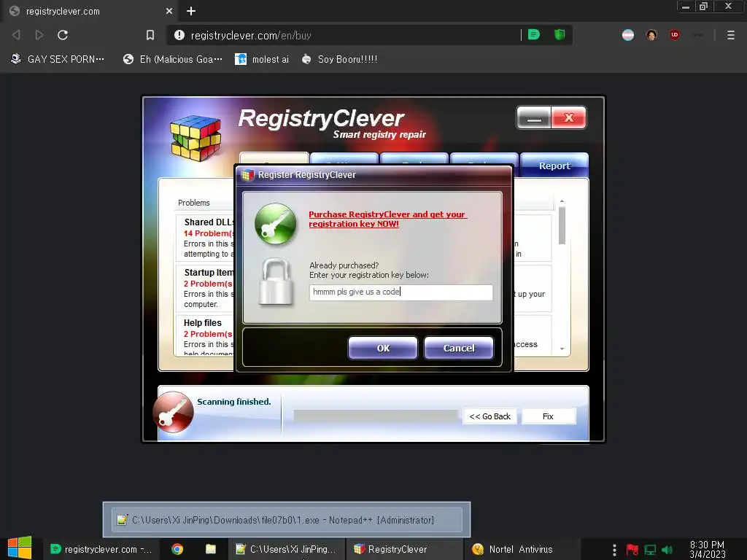The width and height of the screenshot is (747, 560).
Task: Click the silver padlock icon in dialog
Action: coord(275,281)
